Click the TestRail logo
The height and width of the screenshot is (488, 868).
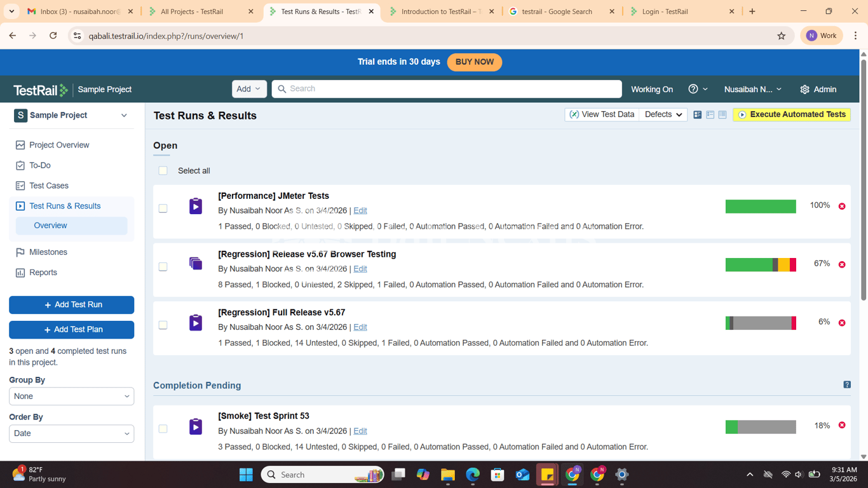(x=41, y=90)
